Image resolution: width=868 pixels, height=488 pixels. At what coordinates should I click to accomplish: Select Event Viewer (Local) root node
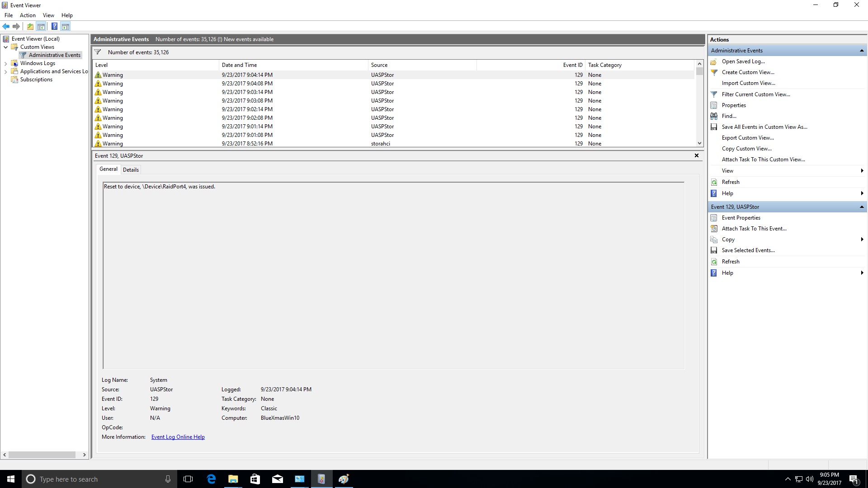pyautogui.click(x=35, y=39)
